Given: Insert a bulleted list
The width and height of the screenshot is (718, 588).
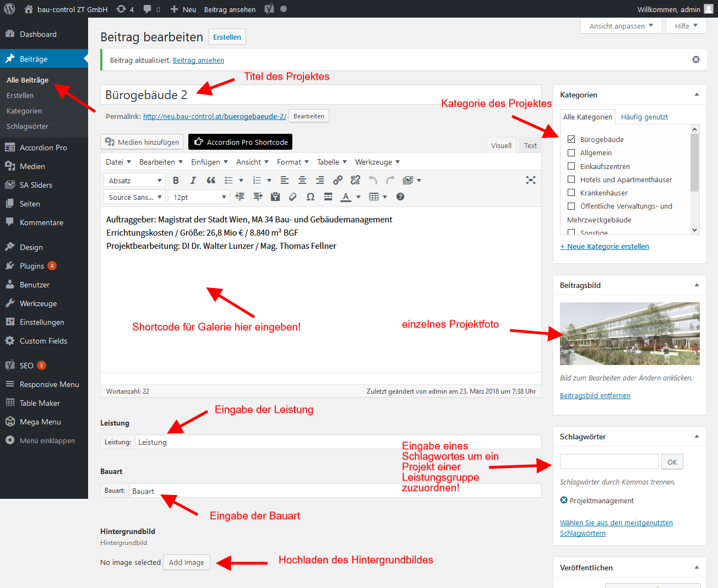Looking at the screenshot, I should (x=229, y=180).
